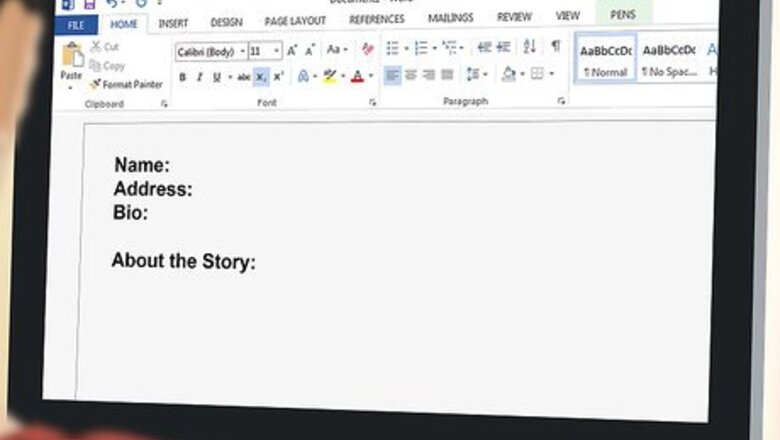Expand the Font dialog launcher

click(x=372, y=102)
